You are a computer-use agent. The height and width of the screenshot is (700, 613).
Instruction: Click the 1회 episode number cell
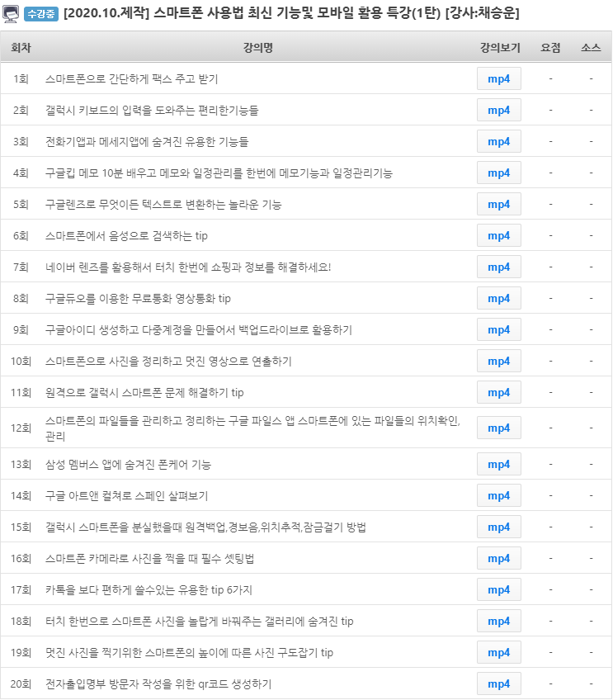[21, 79]
